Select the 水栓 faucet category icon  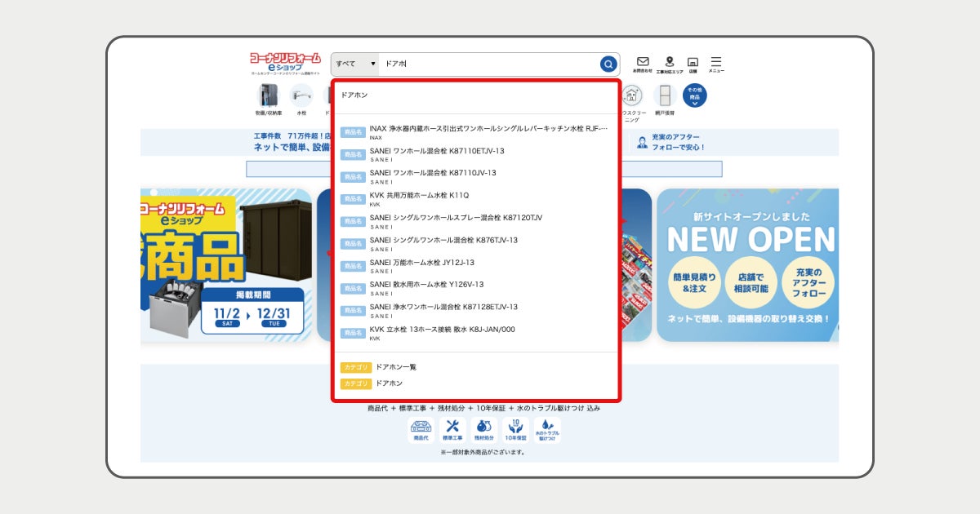pyautogui.click(x=301, y=100)
